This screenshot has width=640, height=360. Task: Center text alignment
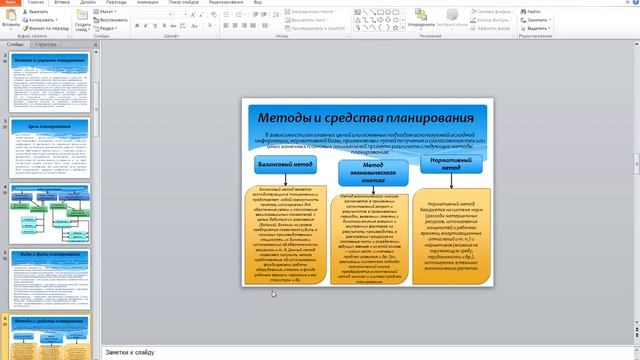coord(235,26)
